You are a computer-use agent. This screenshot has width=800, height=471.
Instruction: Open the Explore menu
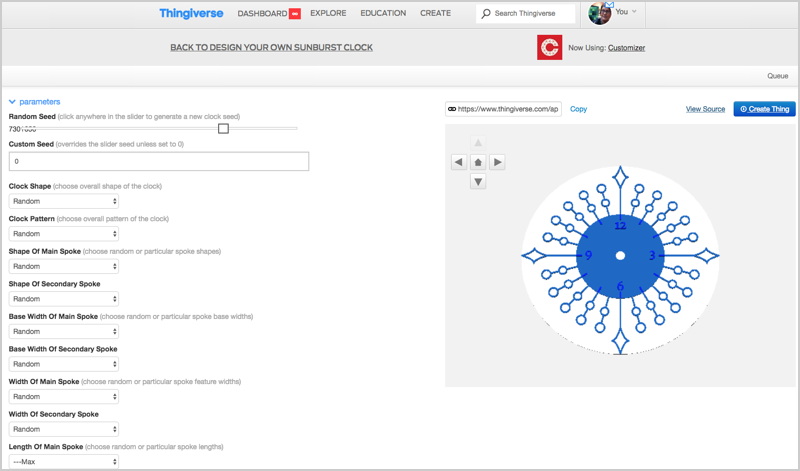click(329, 14)
